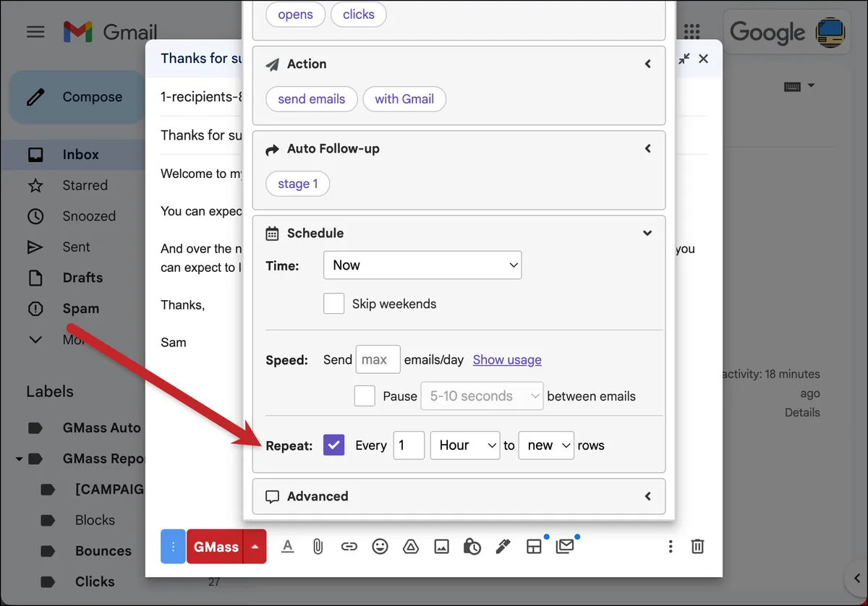Expand the Advanced section
Screen dimensions: 868x606
(x=459, y=496)
